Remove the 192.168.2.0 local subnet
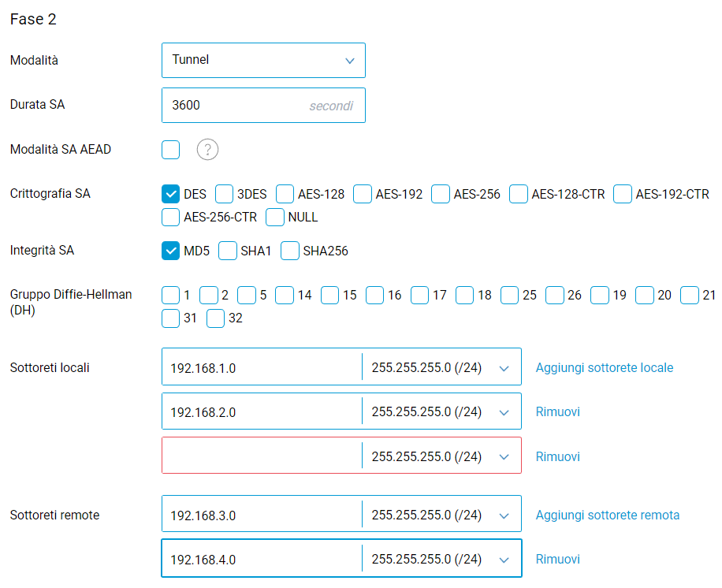The image size is (722, 588). point(557,411)
